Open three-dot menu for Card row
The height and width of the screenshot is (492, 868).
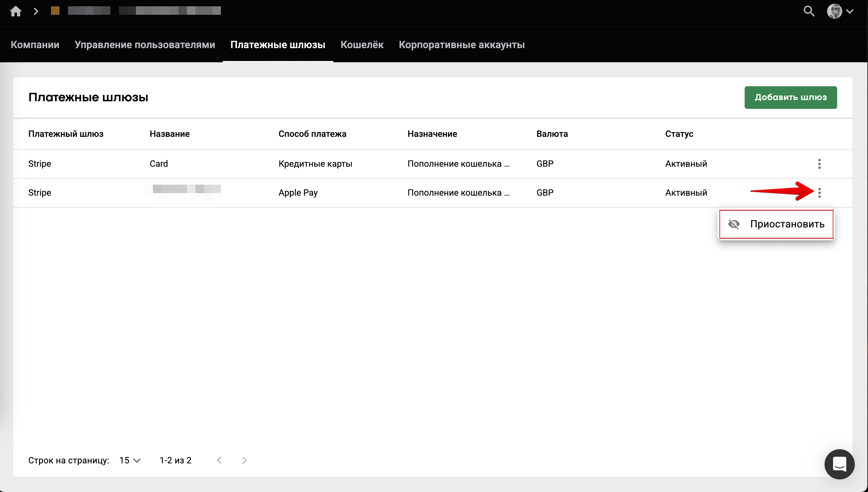tap(819, 164)
